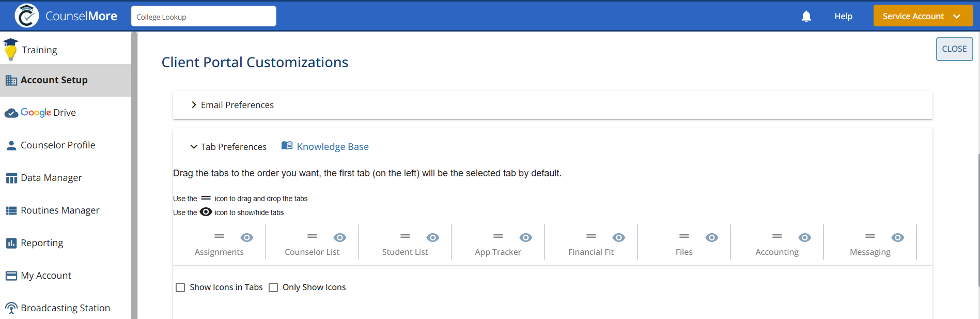Click the Reporting chart icon
Image resolution: width=980 pixels, height=319 pixels.
click(11, 243)
